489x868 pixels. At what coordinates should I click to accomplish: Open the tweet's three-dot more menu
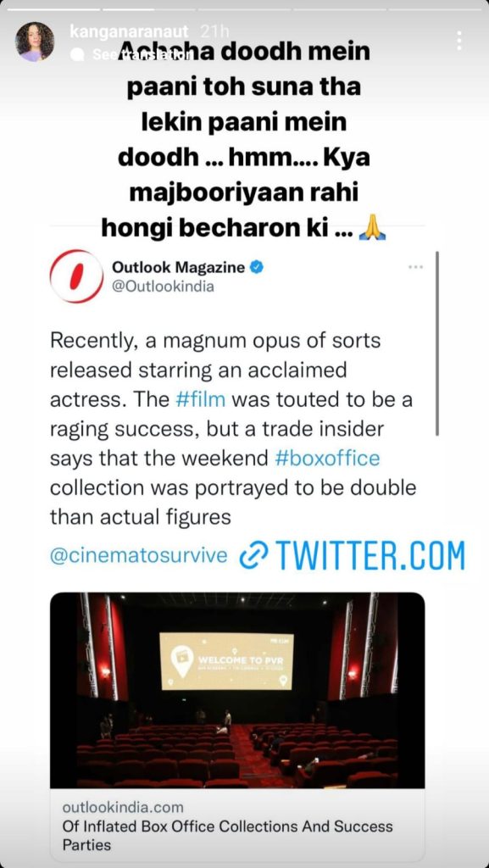pos(415,267)
